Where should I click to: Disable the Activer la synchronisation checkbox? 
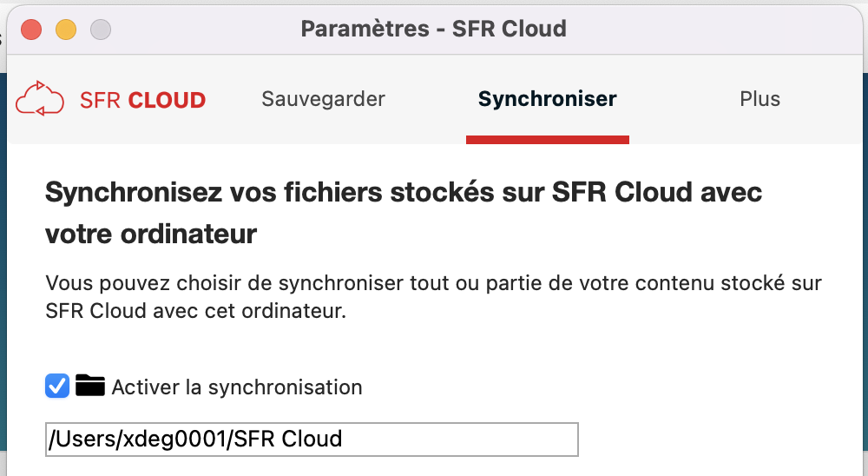pyautogui.click(x=57, y=386)
